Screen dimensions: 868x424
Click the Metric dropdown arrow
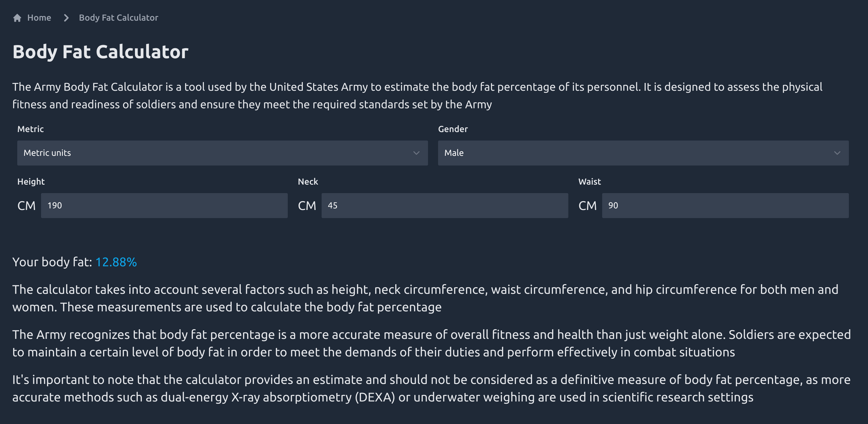(x=416, y=153)
